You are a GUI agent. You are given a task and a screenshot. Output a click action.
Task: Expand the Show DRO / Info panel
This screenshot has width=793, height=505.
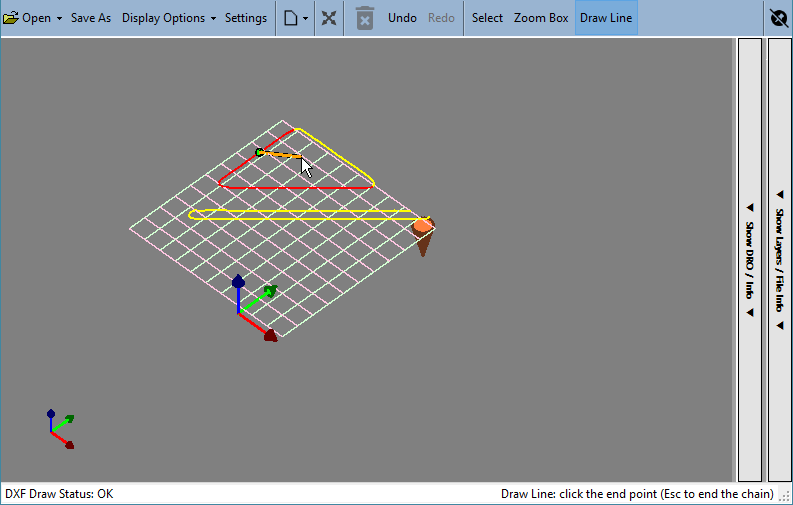[x=750, y=260]
